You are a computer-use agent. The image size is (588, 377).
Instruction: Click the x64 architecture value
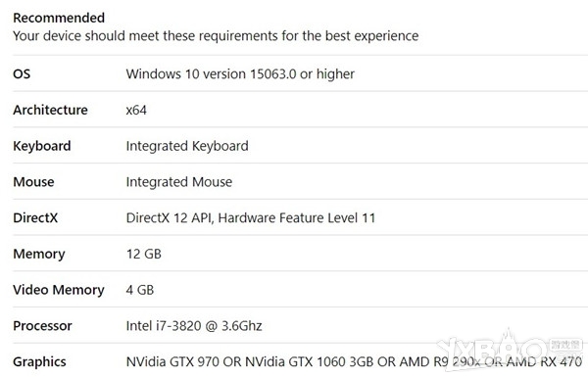point(136,111)
